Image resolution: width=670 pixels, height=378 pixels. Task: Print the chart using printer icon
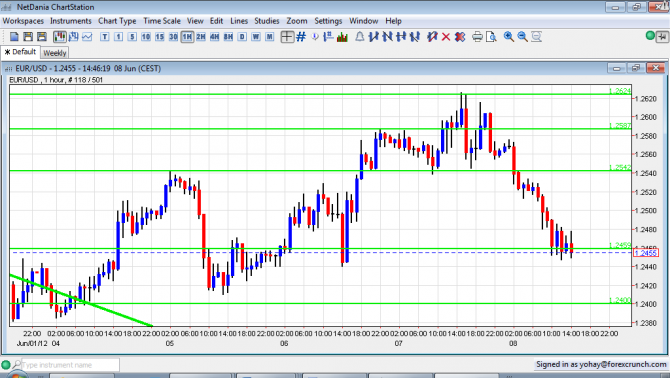(477, 37)
